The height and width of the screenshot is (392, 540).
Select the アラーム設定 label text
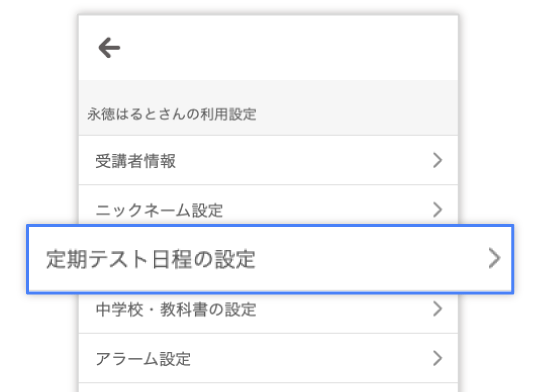[x=143, y=359]
